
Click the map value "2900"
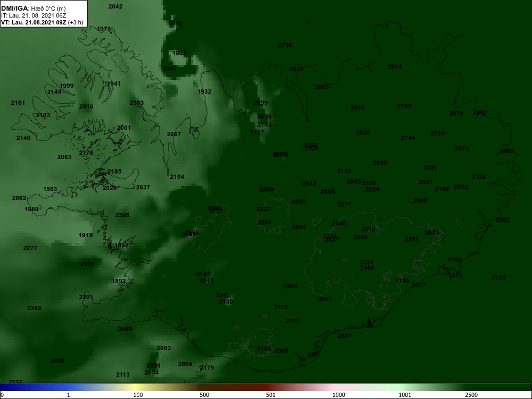pos(420,201)
